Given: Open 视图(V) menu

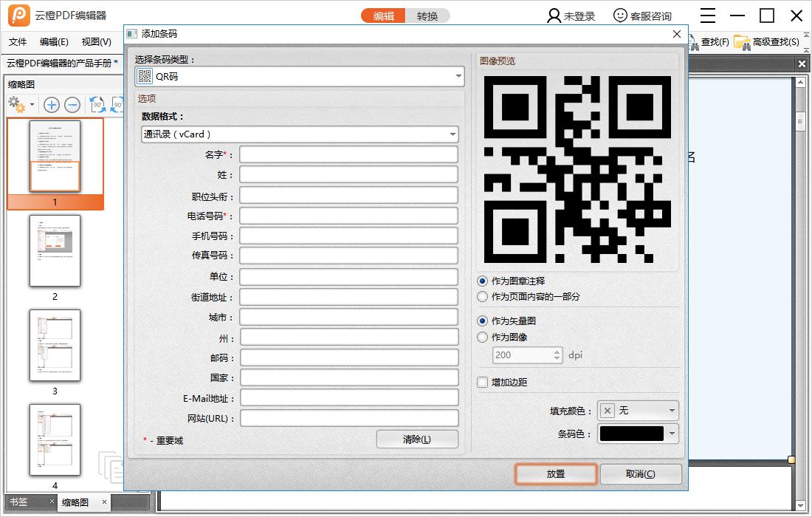Looking at the screenshot, I should [x=96, y=42].
